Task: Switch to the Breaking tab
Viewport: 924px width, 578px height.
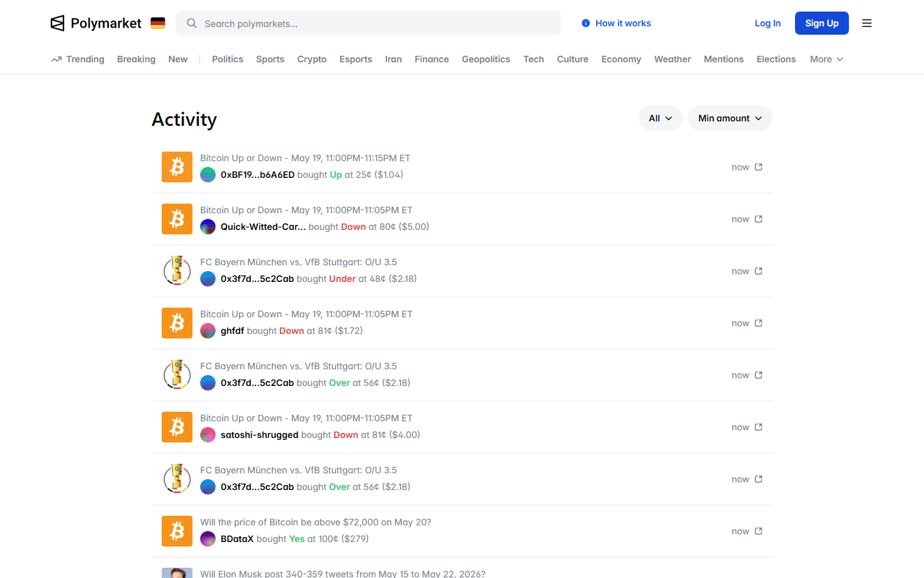Action: [x=136, y=59]
